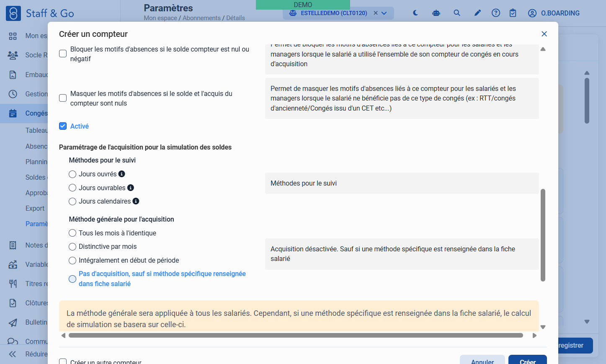Open the help question mark icon
Image resolution: width=606 pixels, height=364 pixels.
click(496, 13)
